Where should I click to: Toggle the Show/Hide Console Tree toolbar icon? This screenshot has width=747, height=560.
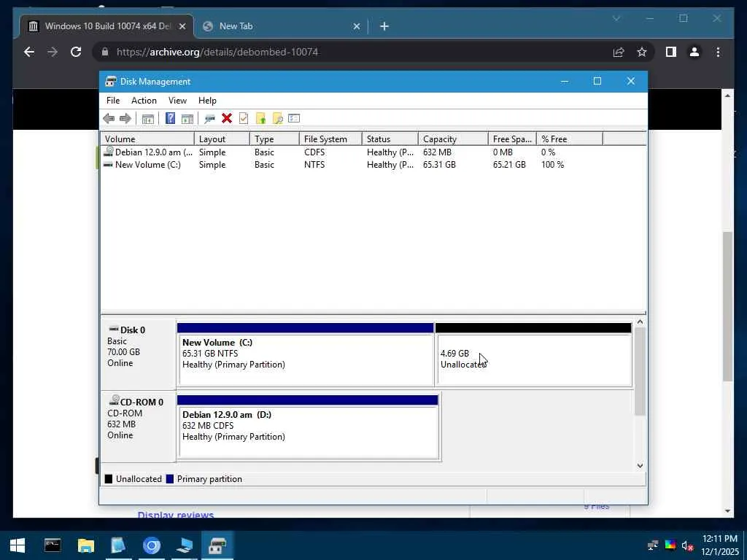coord(147,119)
